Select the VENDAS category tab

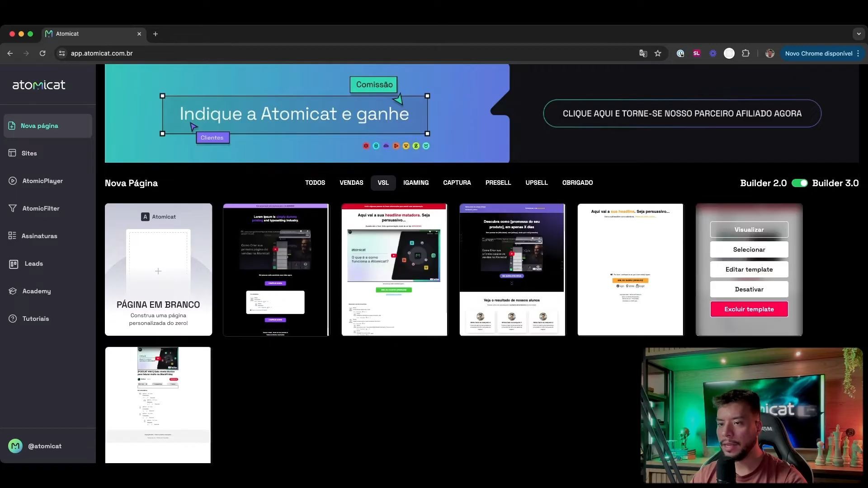coord(351,183)
